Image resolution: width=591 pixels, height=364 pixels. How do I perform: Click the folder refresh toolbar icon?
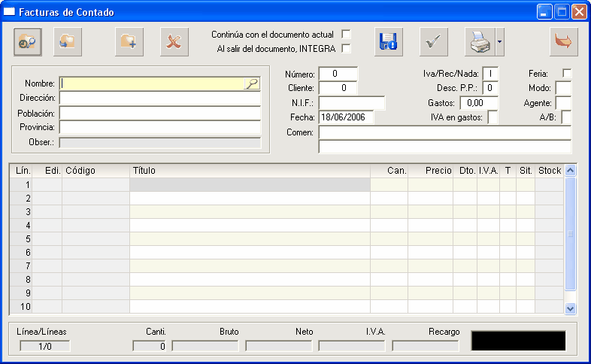(68, 42)
